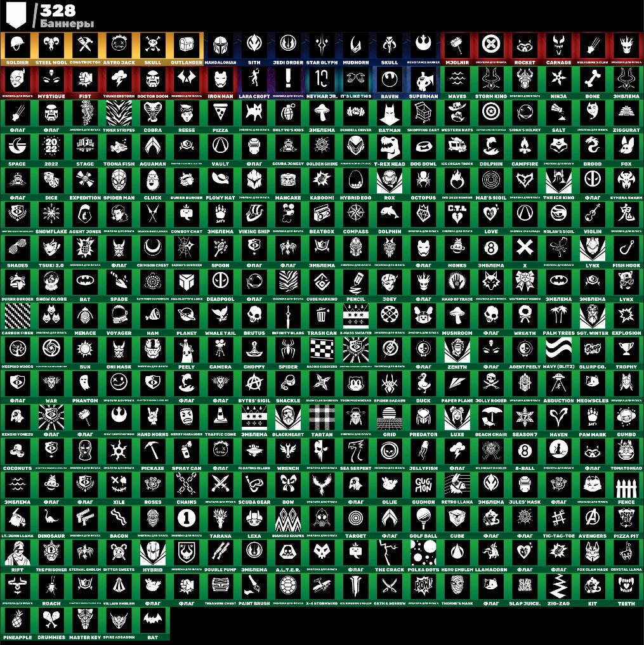The width and height of the screenshot is (644, 645).
Task: Choose the Trash Can banner
Action: point(322,315)
